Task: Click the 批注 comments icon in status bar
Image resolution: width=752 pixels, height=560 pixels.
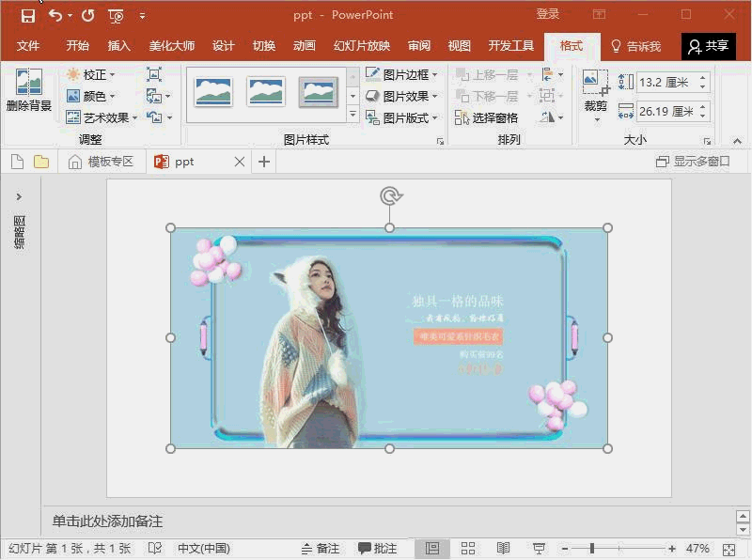Action: tap(377, 549)
